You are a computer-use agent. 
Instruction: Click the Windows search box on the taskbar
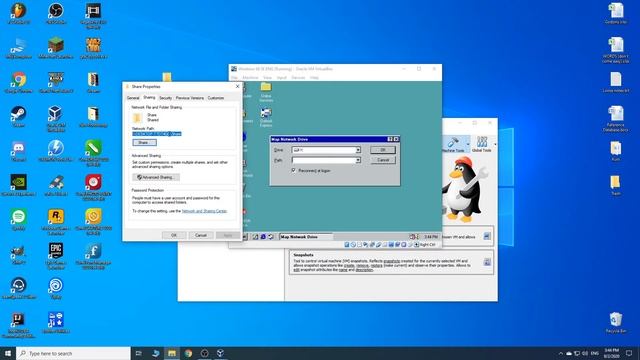74,353
